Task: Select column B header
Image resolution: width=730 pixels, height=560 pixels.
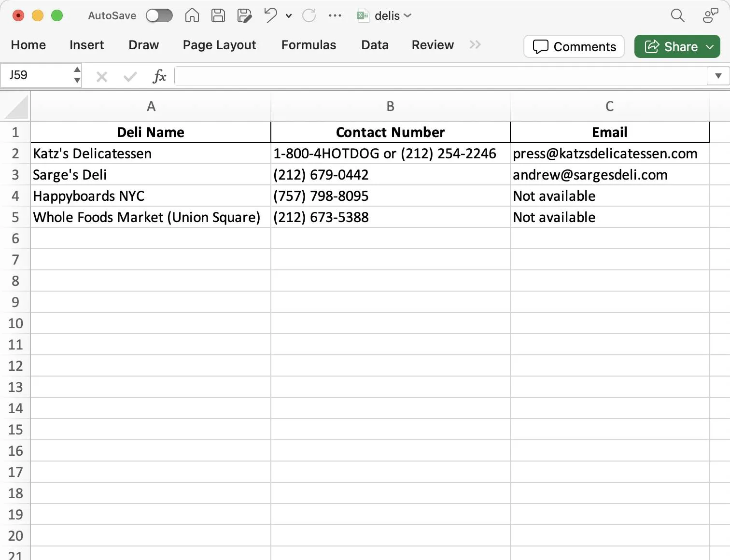Action: click(x=390, y=106)
